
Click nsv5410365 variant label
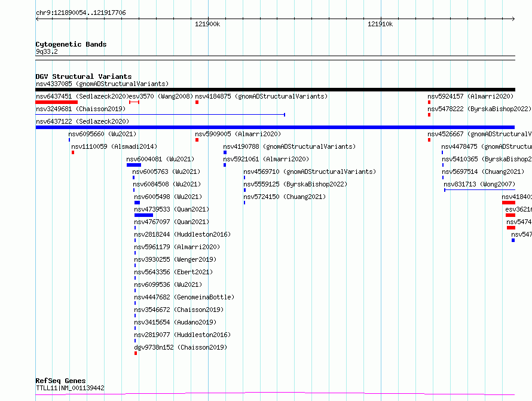pos(487,159)
